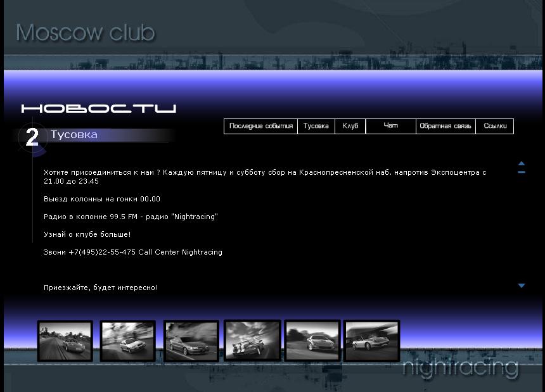
Task: View the striped racing car thumbnail
Action: [252, 341]
